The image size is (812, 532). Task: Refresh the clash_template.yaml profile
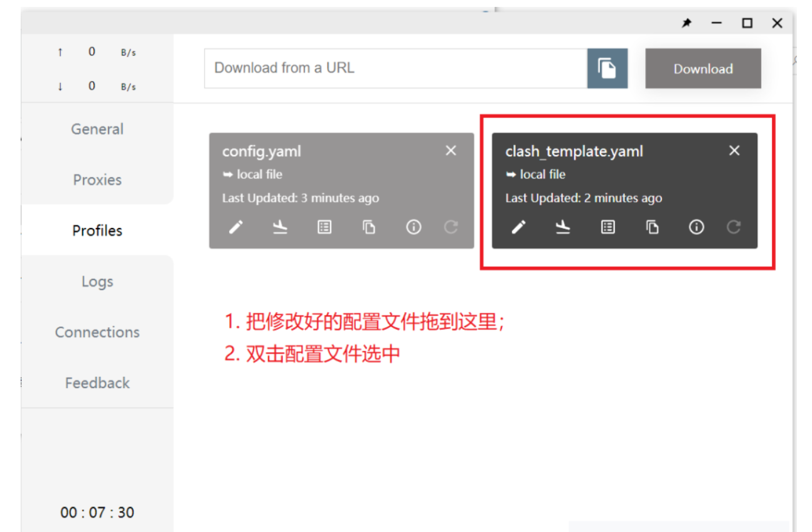pyautogui.click(x=734, y=227)
